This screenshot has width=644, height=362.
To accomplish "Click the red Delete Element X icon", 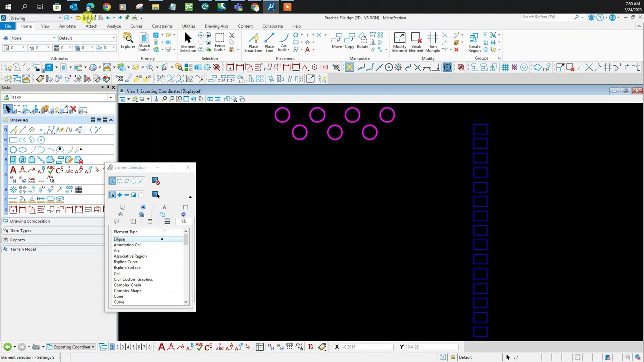I will click(456, 50).
